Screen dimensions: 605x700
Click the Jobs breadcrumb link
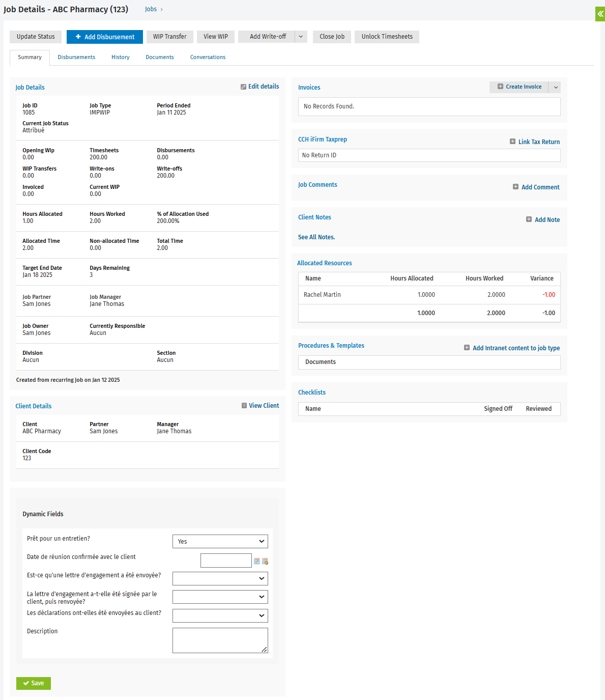point(151,9)
